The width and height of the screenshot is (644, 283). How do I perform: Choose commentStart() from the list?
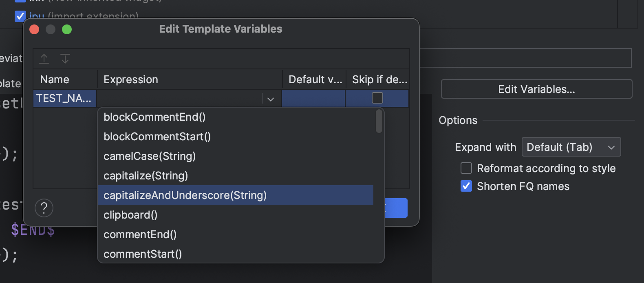[143, 254]
